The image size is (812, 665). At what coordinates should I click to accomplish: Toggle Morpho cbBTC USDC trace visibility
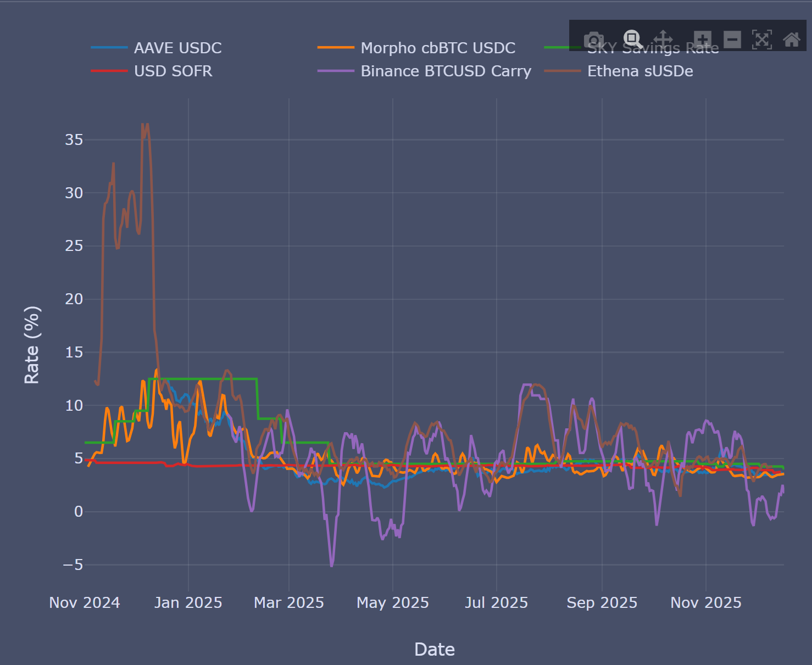[x=437, y=48]
